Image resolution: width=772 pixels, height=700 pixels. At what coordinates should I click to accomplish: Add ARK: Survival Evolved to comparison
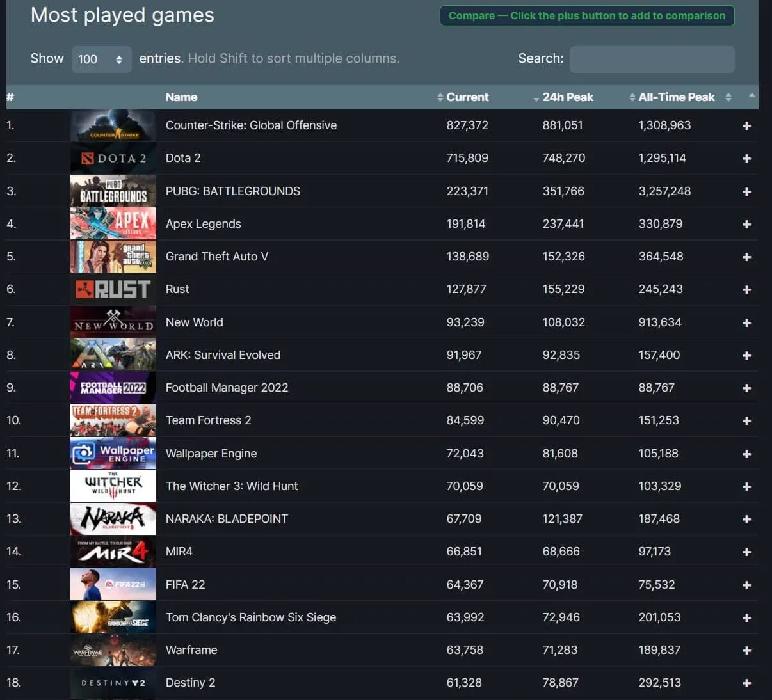click(x=746, y=356)
